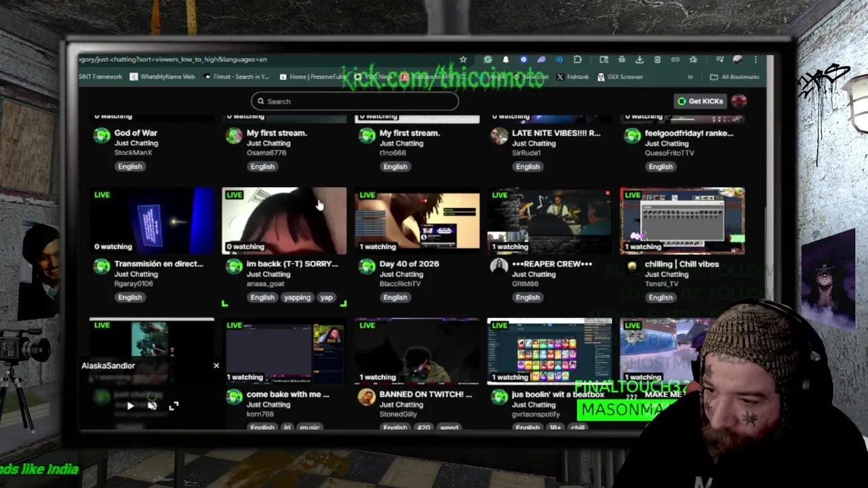Screen dimensions: 868x488
Task: Open the korn788 channel name
Action: (x=260, y=414)
